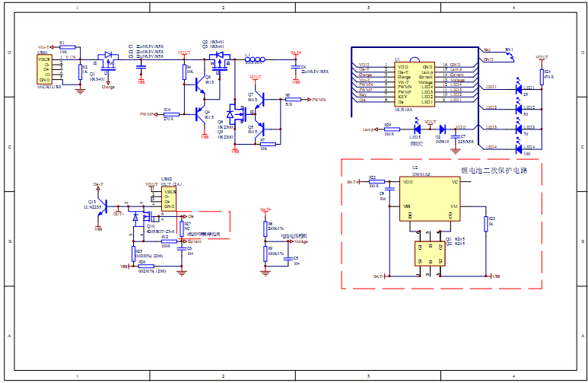This screenshot has height=383, width=588.
Task: Click resistor R10 270R
Action: coord(167,114)
